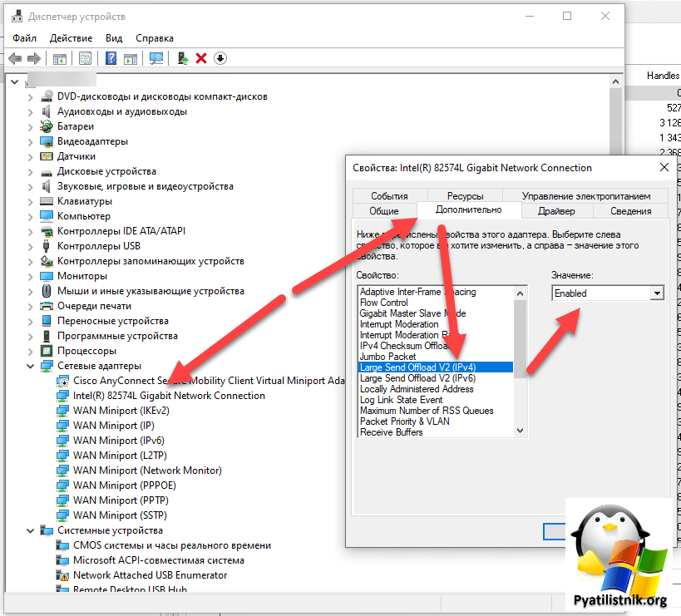
Task: Expand the Процессоры category
Action: [31, 351]
